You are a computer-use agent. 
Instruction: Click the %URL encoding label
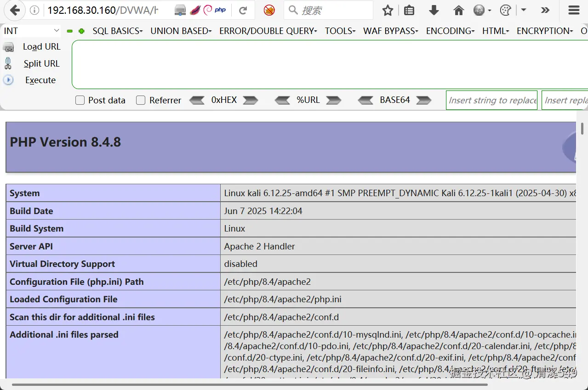pyautogui.click(x=308, y=100)
